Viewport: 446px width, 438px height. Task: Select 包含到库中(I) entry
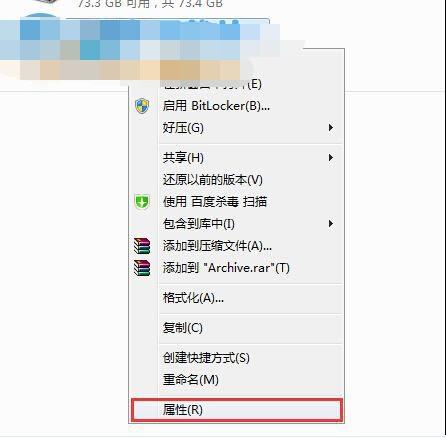(236, 223)
